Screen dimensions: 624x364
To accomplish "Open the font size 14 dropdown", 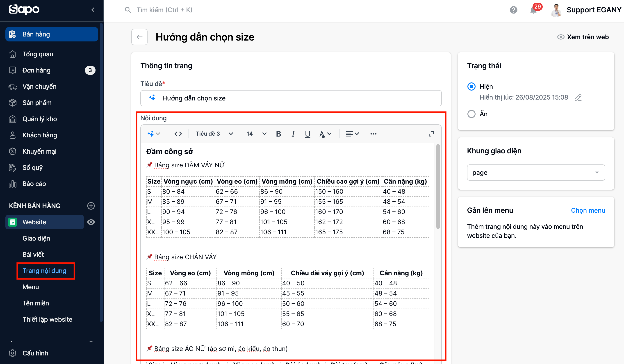I will (256, 134).
